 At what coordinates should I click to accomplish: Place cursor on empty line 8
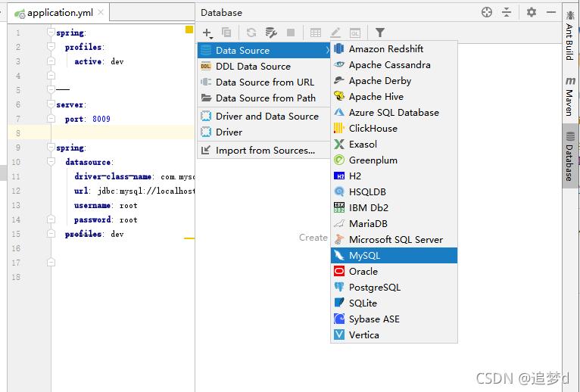click(x=123, y=132)
